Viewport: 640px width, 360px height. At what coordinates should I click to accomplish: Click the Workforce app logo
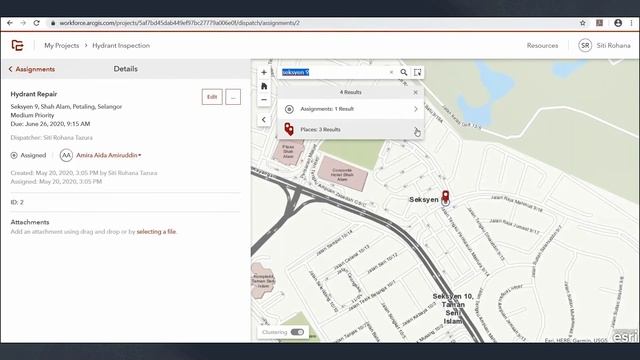pyautogui.click(x=17, y=45)
